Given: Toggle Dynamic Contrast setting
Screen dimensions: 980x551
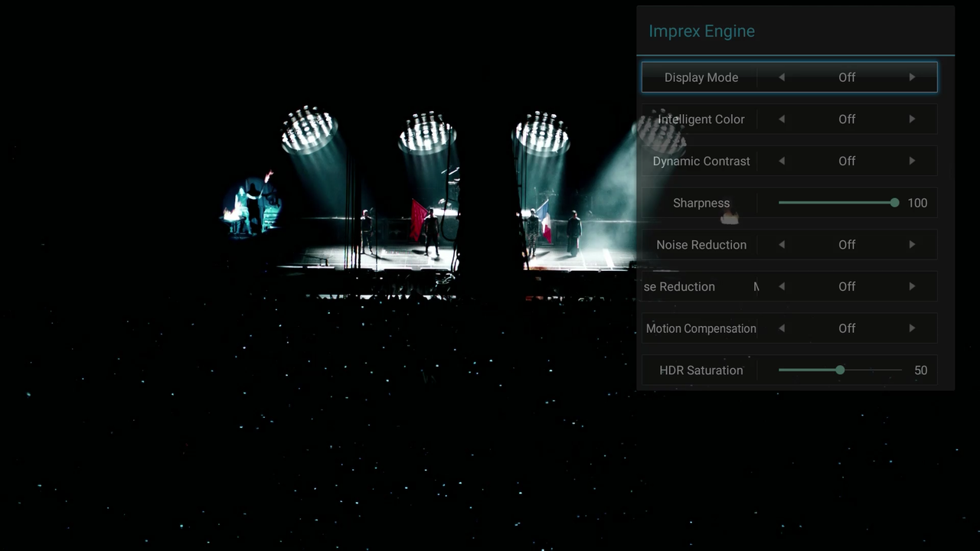Looking at the screenshot, I should point(847,161).
